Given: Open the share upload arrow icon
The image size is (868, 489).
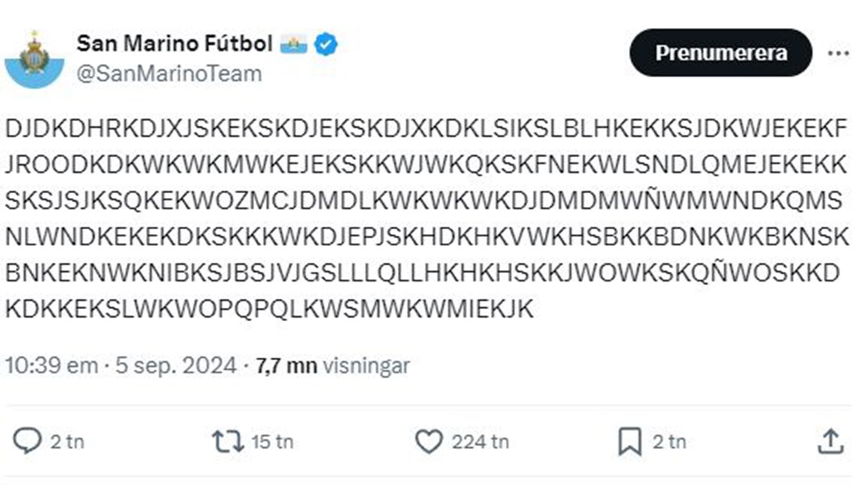Looking at the screenshot, I should (x=830, y=441).
